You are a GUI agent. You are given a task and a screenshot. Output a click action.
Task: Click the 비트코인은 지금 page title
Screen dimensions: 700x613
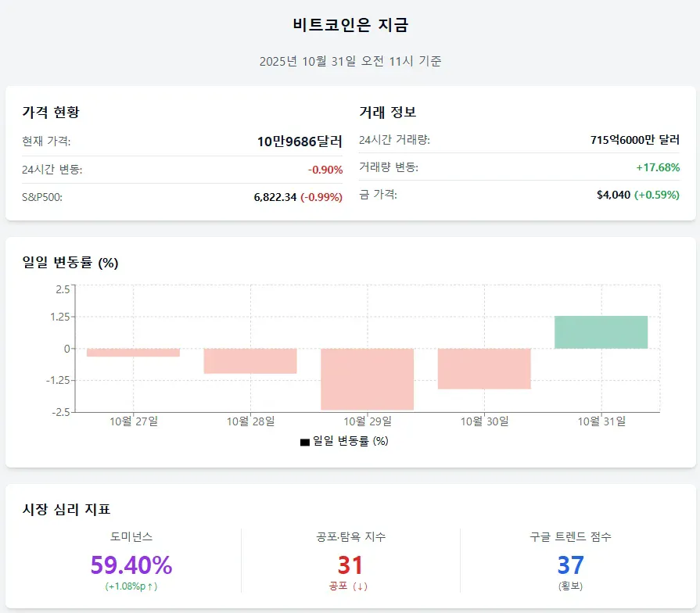point(350,25)
